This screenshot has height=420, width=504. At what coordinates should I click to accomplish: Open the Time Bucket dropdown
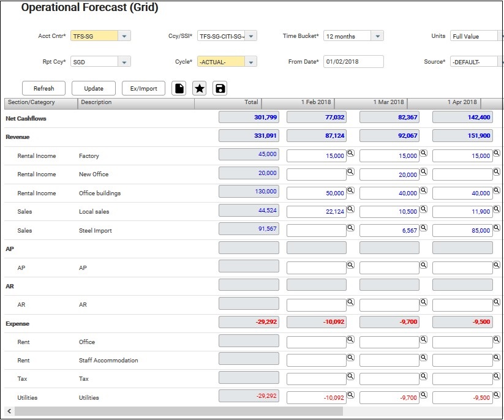click(377, 36)
